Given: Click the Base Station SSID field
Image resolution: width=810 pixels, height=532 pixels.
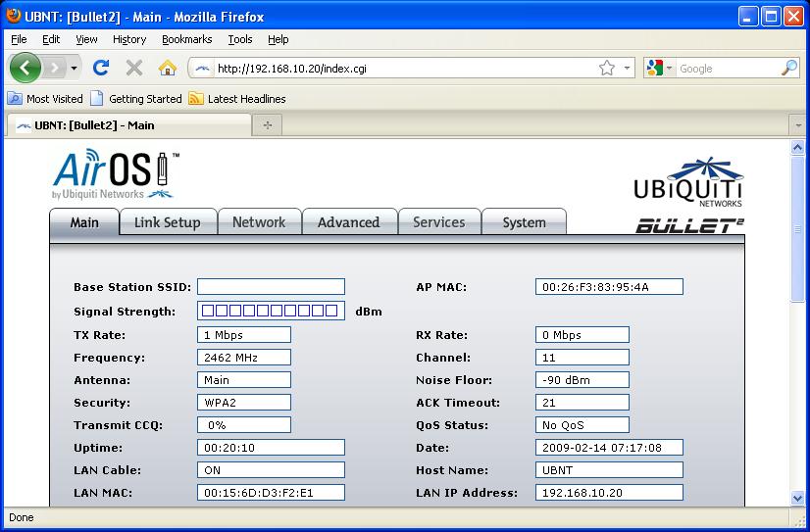Looking at the screenshot, I should pos(271,287).
